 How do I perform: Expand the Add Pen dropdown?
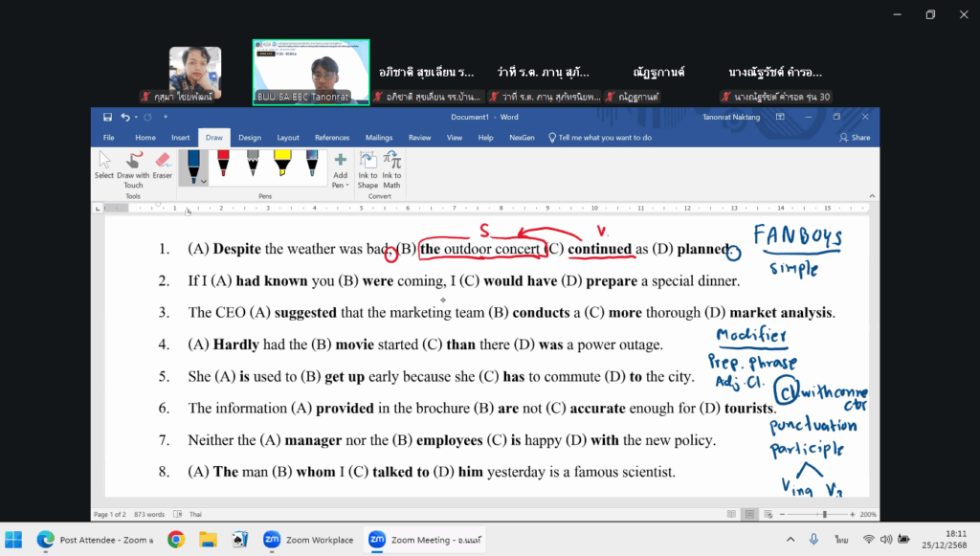340,169
